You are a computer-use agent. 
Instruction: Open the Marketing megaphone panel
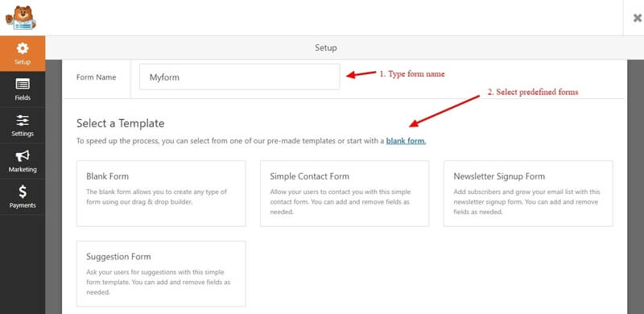23,161
